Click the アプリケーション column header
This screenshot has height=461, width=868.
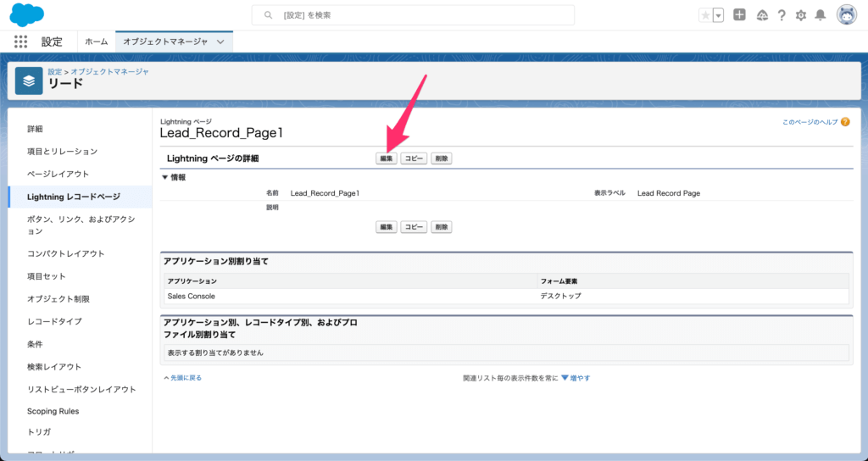[350, 281]
